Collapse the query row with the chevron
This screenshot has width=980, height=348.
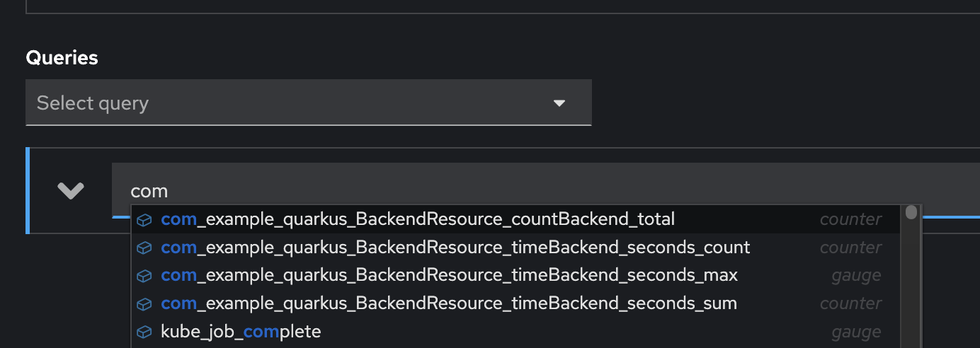point(71,190)
